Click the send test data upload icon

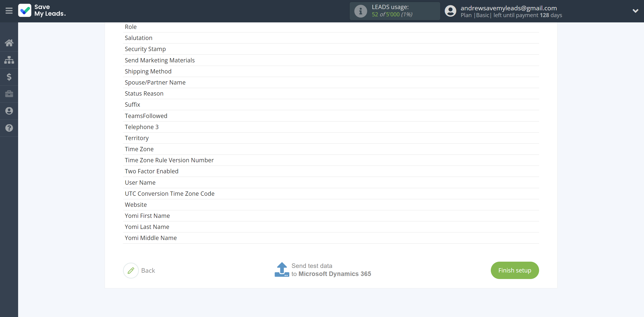tap(282, 270)
